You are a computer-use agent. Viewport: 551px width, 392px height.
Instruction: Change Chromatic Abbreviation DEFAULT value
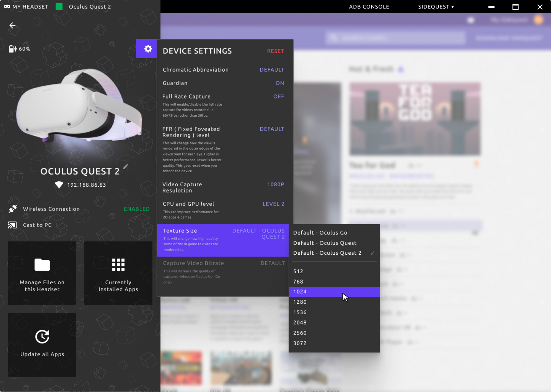(x=272, y=70)
